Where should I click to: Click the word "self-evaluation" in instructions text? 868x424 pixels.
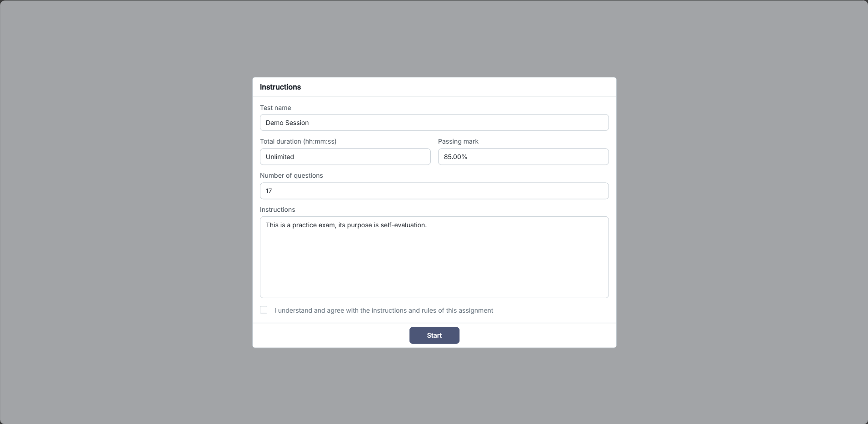point(403,225)
